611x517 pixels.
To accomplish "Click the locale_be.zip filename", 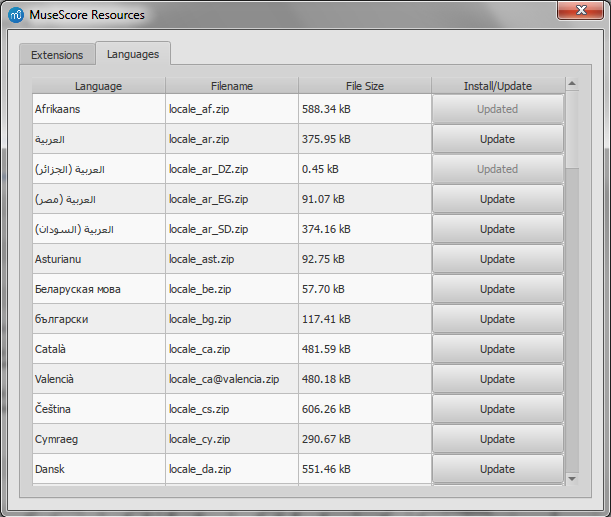I will 200,289.
